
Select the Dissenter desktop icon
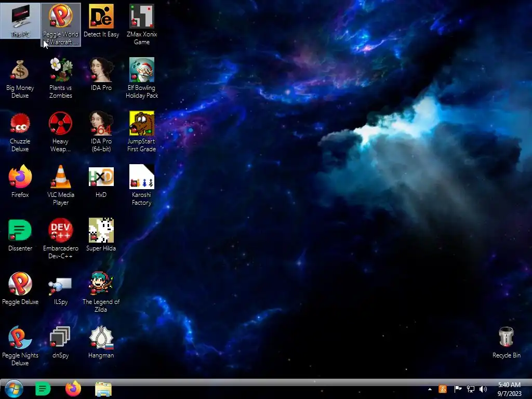[20, 235]
